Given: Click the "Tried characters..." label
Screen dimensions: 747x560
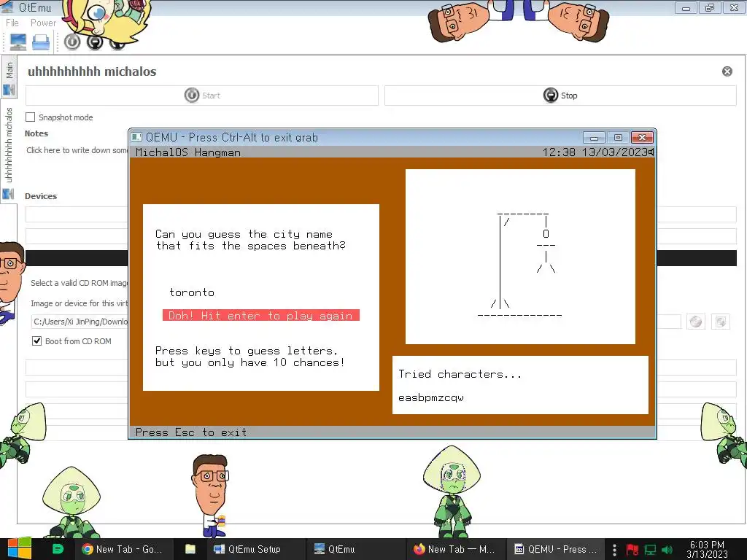Looking at the screenshot, I should click(x=460, y=374).
